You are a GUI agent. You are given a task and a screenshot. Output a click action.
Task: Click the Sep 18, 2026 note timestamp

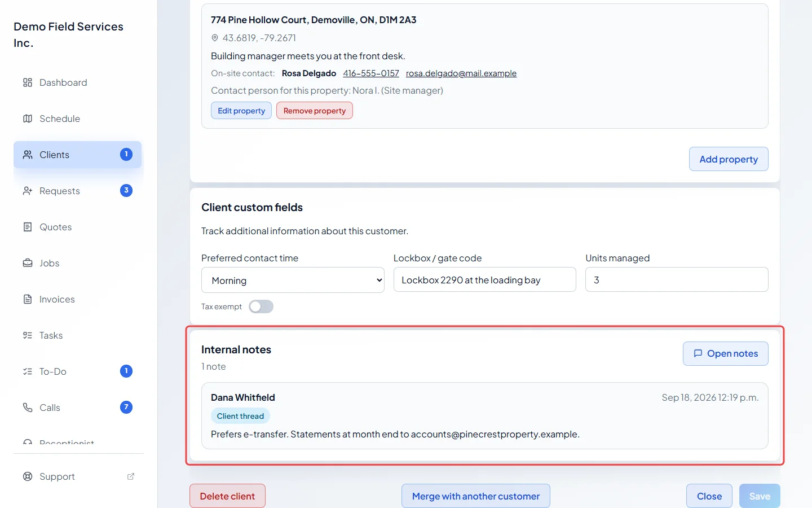pyautogui.click(x=710, y=397)
